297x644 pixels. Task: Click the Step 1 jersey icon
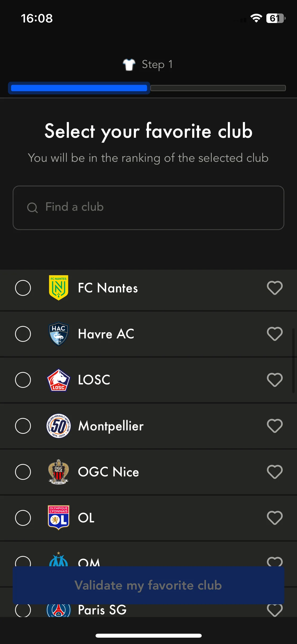tap(129, 65)
